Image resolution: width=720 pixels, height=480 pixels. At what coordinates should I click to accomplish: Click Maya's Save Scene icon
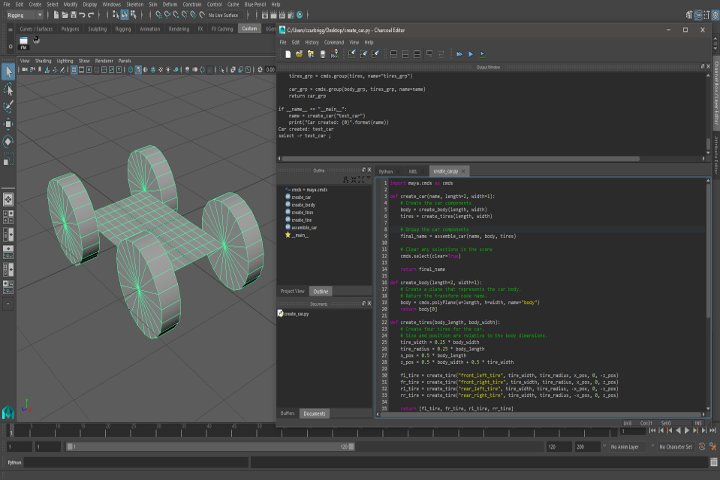tap(73, 15)
